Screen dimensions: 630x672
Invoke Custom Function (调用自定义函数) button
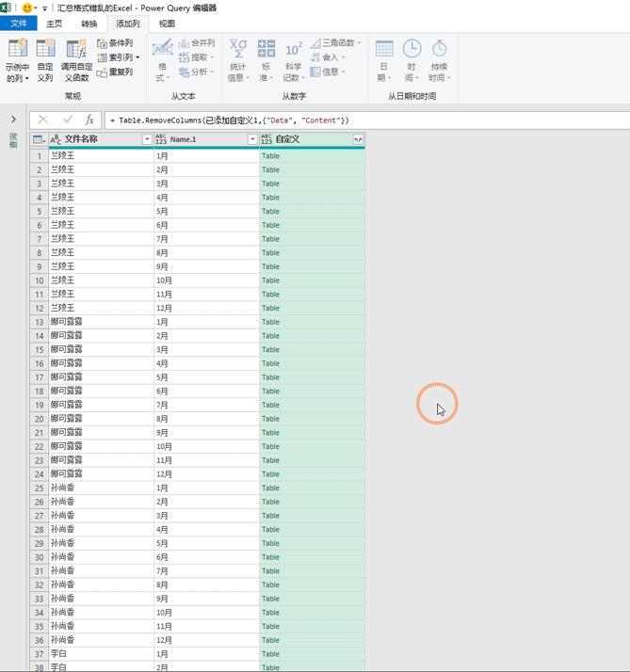77,60
